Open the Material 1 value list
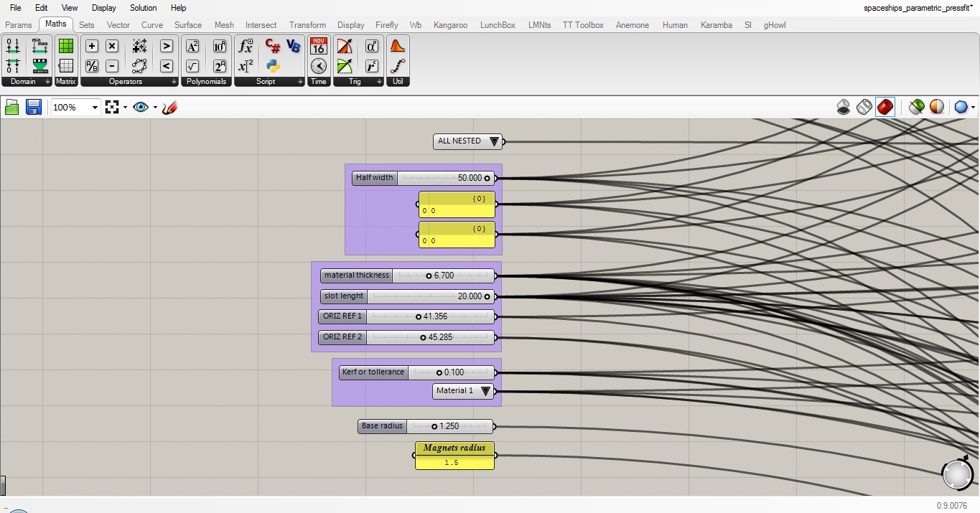Viewport: 980px width, 513px height. click(463, 391)
